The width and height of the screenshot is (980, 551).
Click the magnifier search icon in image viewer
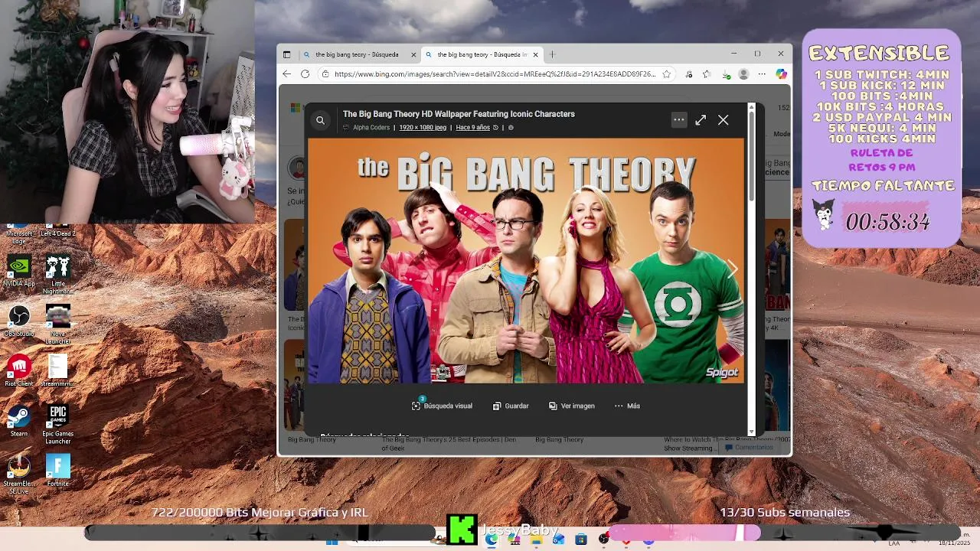pyautogui.click(x=320, y=120)
